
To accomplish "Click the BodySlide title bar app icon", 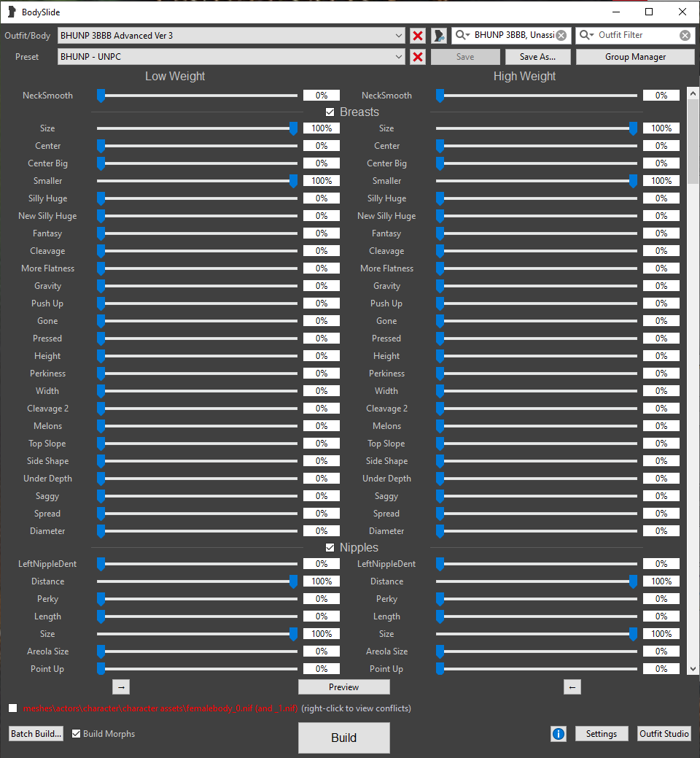I will click(12, 12).
